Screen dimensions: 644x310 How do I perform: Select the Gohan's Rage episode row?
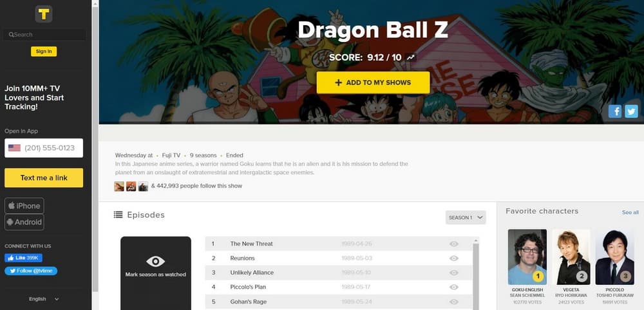pos(339,302)
